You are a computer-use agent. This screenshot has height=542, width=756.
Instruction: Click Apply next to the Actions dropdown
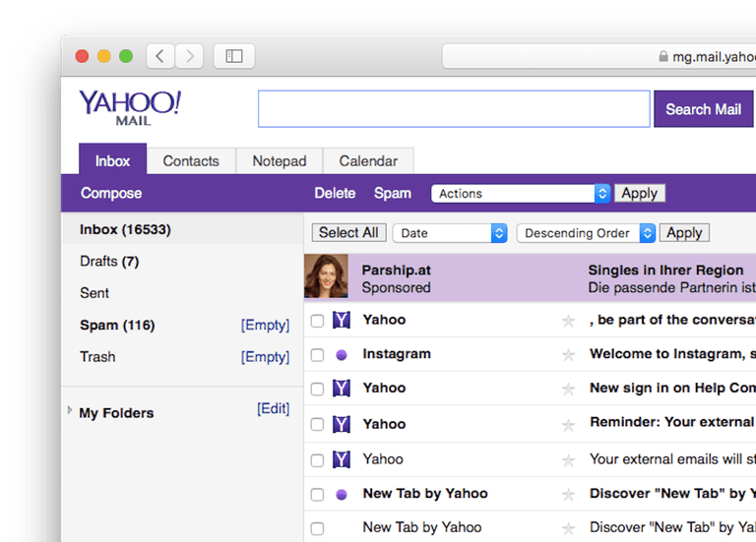[x=640, y=193]
